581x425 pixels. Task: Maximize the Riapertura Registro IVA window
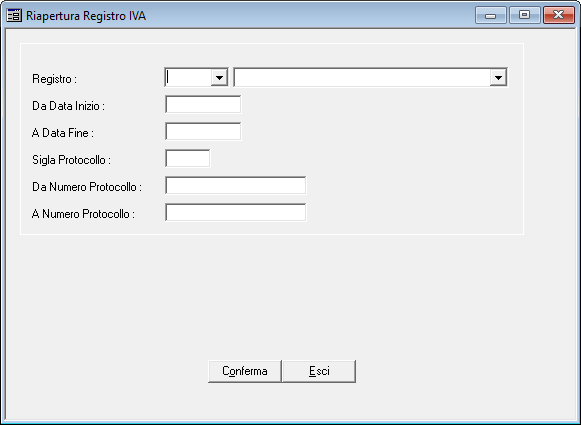[x=524, y=15]
